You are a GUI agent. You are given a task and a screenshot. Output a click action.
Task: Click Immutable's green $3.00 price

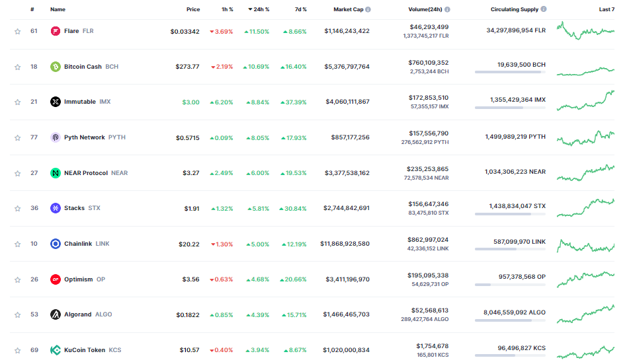pyautogui.click(x=190, y=102)
